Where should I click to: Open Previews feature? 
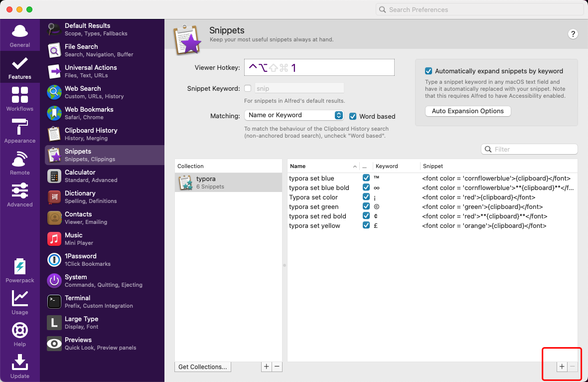[x=104, y=344]
